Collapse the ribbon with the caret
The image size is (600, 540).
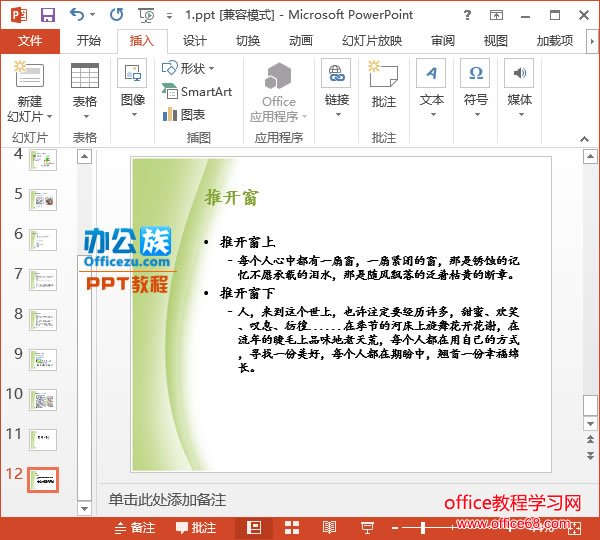(x=584, y=139)
